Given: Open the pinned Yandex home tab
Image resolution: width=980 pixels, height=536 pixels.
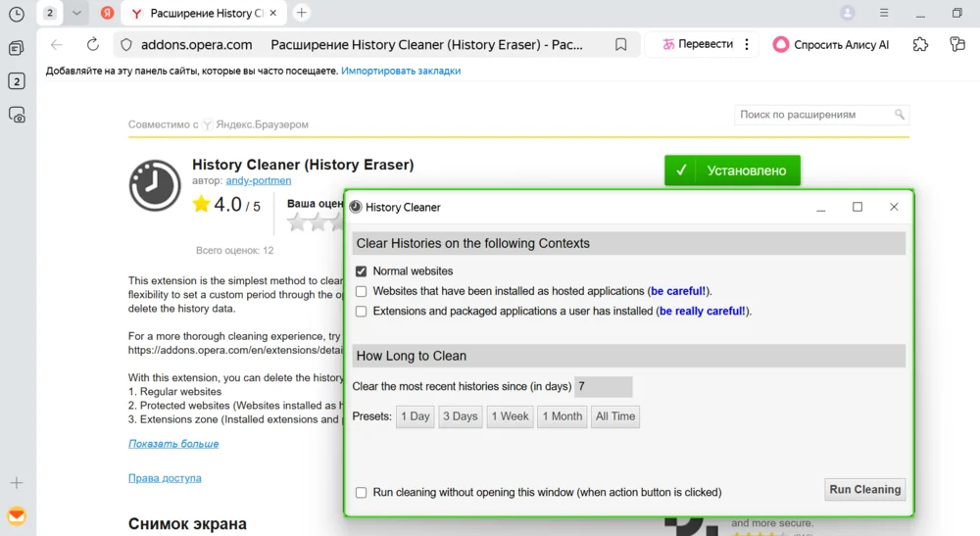Looking at the screenshot, I should click(x=108, y=13).
